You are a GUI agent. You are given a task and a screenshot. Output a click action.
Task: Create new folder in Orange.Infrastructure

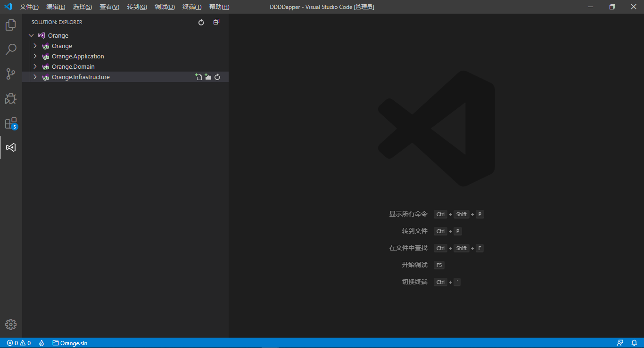[x=208, y=77]
